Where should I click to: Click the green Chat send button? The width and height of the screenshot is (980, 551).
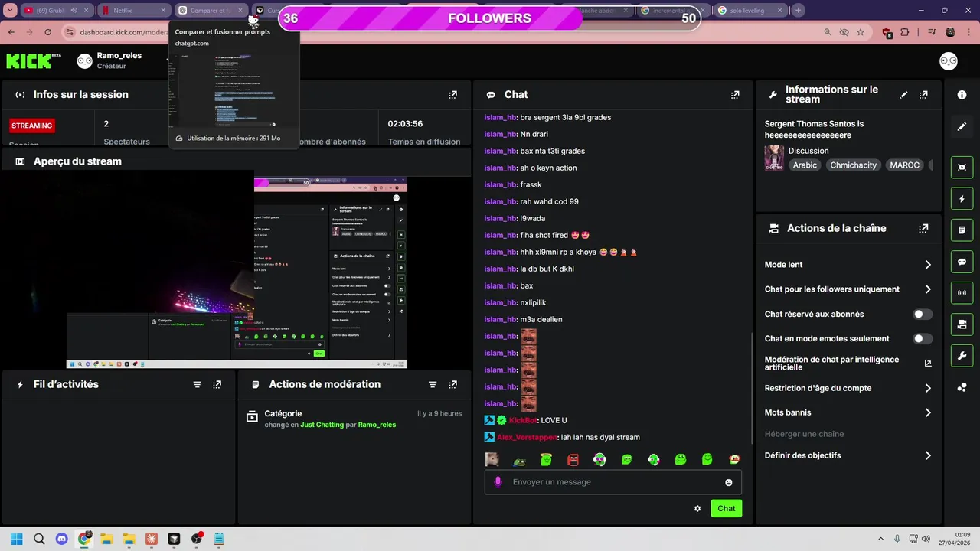click(726, 508)
